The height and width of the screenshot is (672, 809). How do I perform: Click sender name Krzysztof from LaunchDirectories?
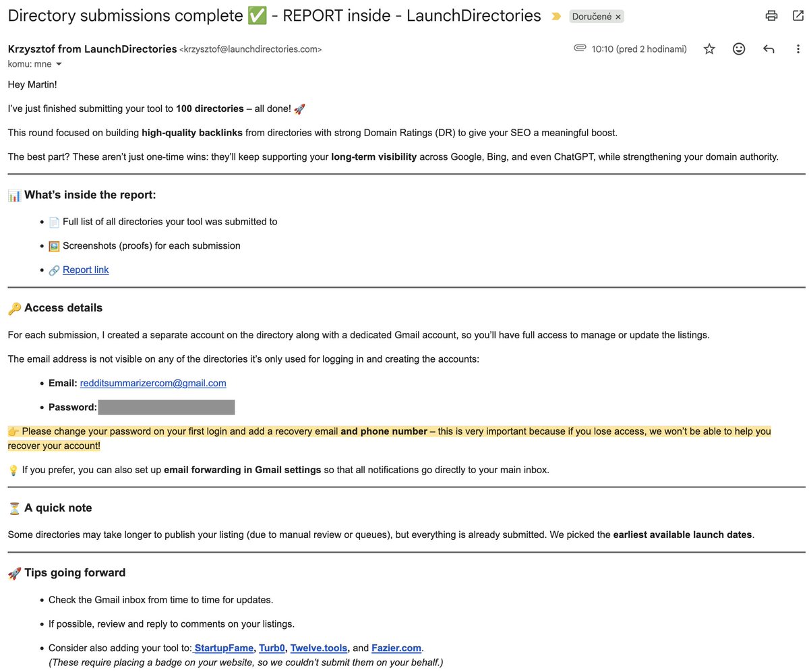[x=92, y=49]
